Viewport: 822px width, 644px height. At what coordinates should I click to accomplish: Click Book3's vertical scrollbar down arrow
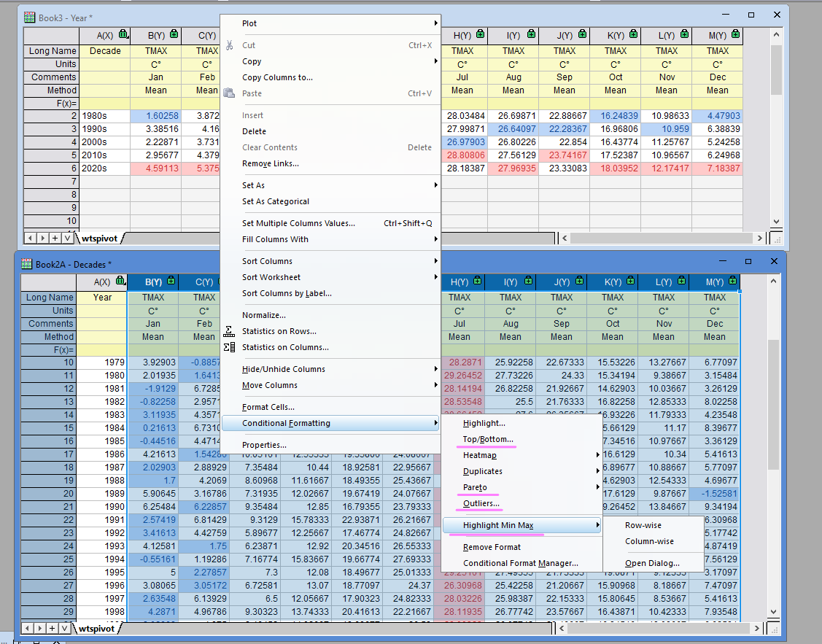tap(776, 222)
